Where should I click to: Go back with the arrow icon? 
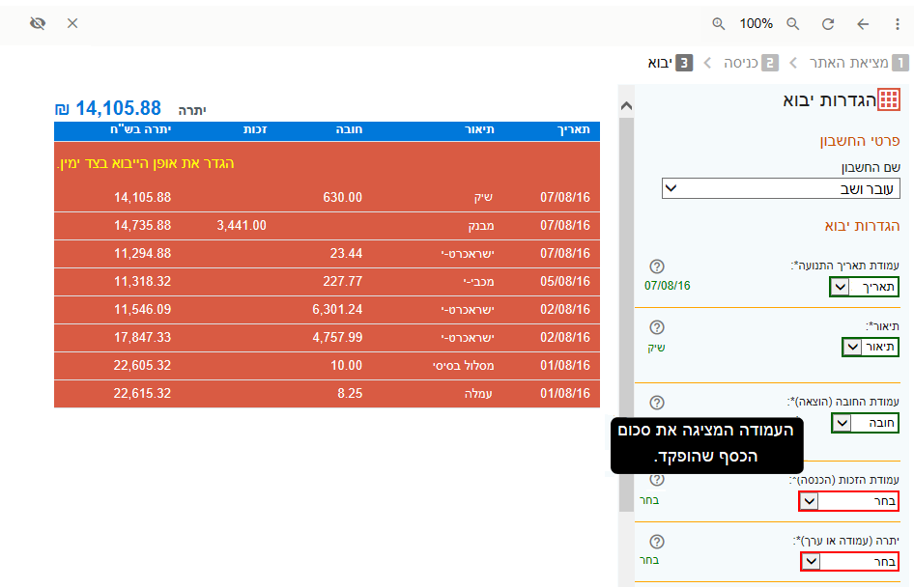(863, 23)
